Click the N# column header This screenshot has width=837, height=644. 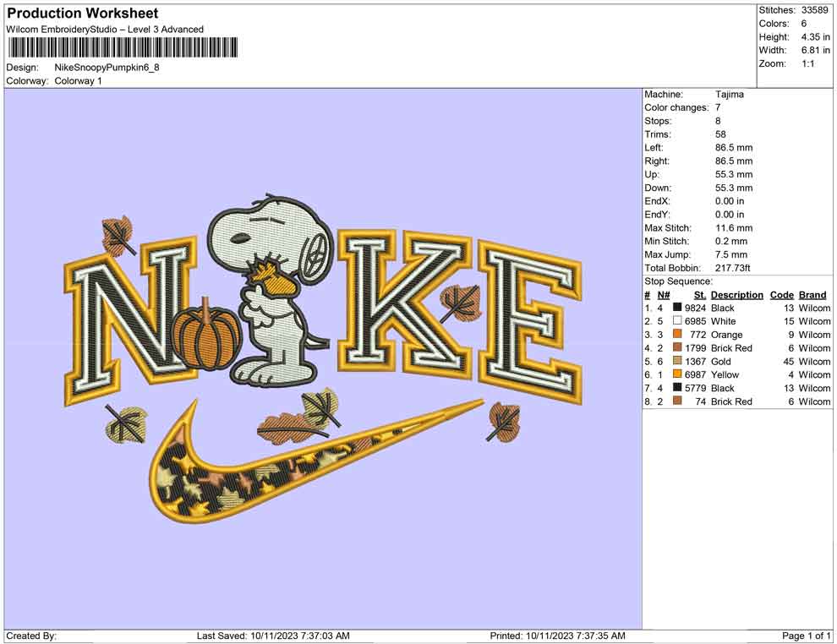(664, 295)
